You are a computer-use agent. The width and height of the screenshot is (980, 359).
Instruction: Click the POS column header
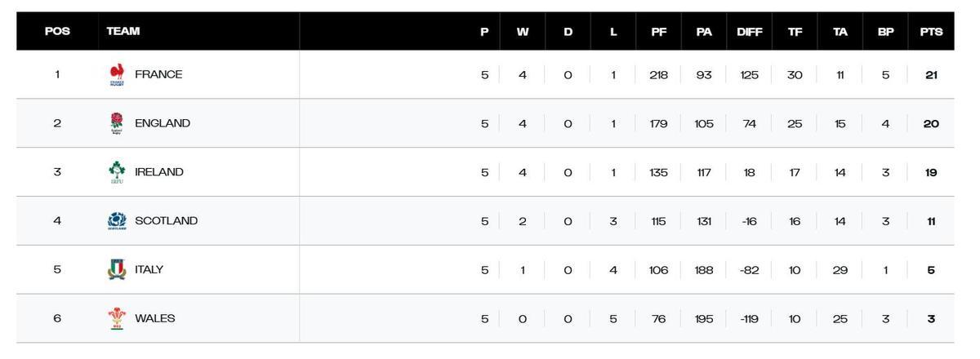[x=57, y=32]
